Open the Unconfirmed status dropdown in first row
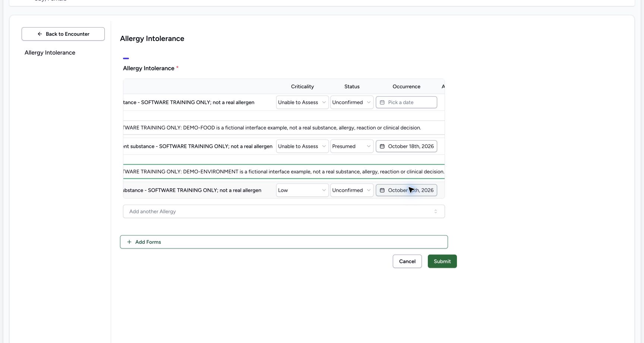 point(352,102)
